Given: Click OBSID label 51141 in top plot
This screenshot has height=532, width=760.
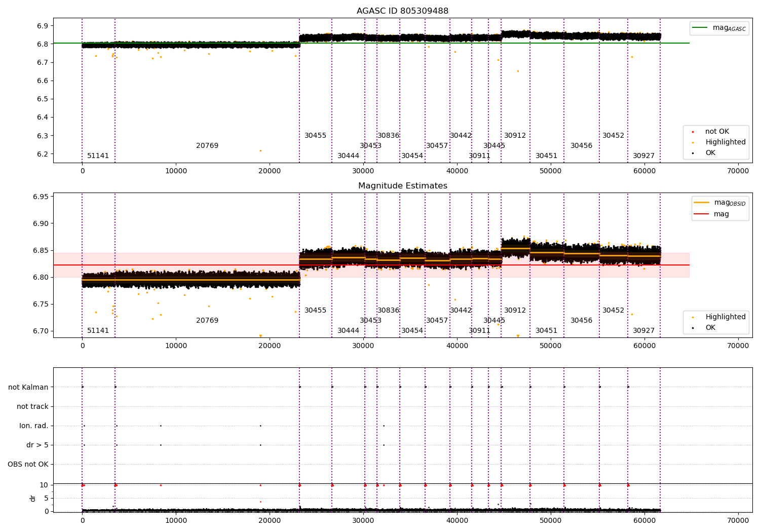Looking at the screenshot, I should (98, 156).
